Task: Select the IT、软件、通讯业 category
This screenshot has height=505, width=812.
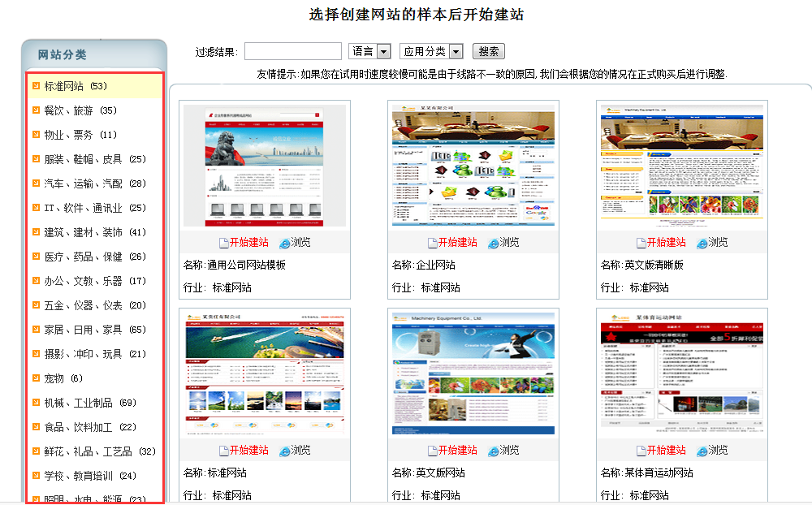Action: [x=83, y=208]
